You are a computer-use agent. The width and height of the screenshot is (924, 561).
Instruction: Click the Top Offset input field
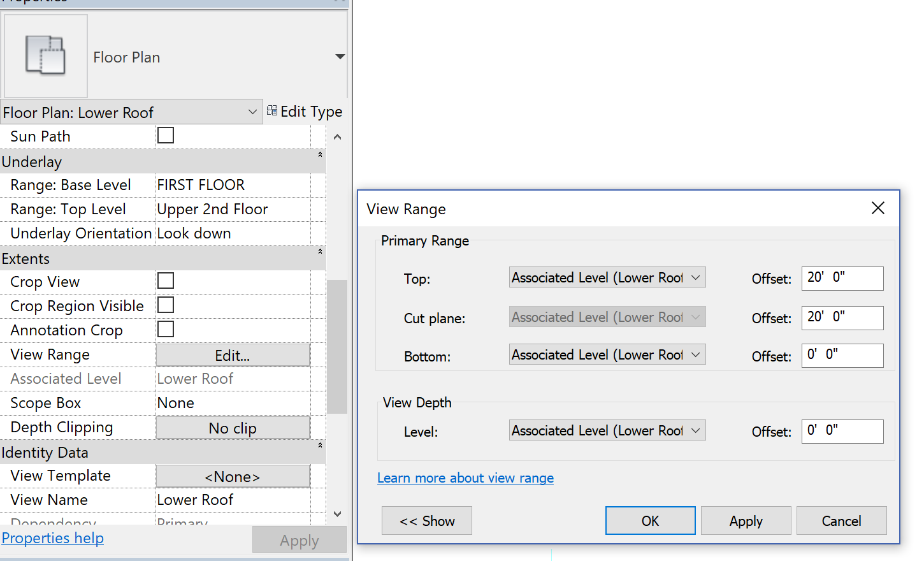[x=842, y=278]
